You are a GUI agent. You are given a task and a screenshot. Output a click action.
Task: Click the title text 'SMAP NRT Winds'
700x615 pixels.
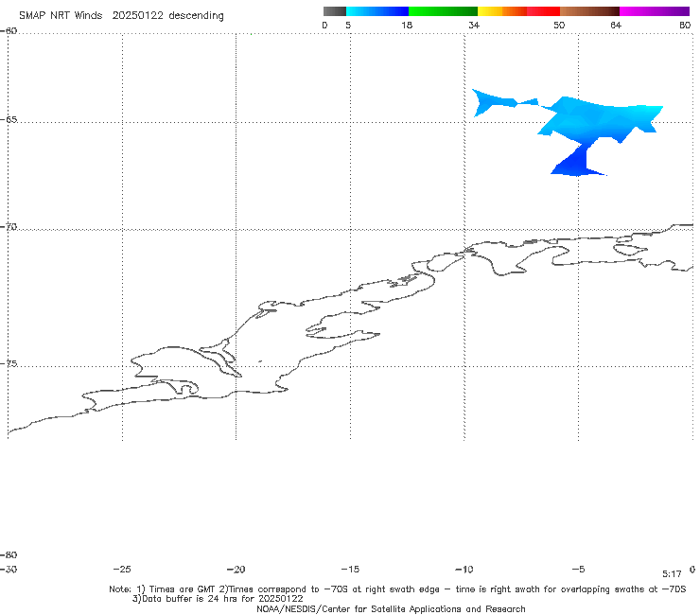(x=61, y=15)
